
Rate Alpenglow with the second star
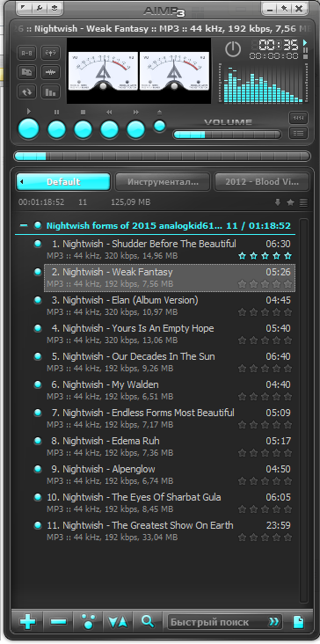coord(253,481)
